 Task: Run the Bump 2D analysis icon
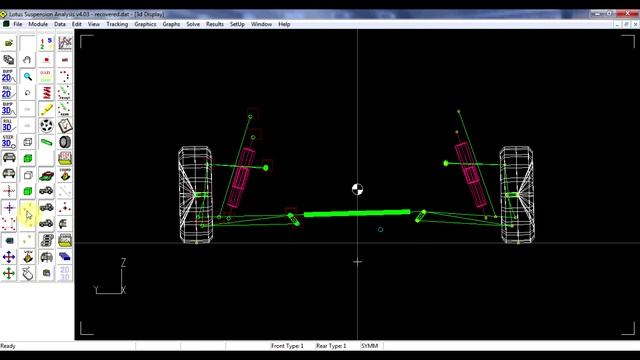click(9, 76)
